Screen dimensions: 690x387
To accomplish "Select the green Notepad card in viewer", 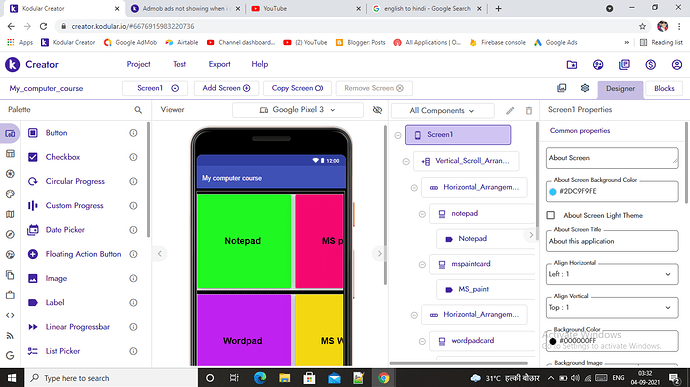I will click(244, 241).
